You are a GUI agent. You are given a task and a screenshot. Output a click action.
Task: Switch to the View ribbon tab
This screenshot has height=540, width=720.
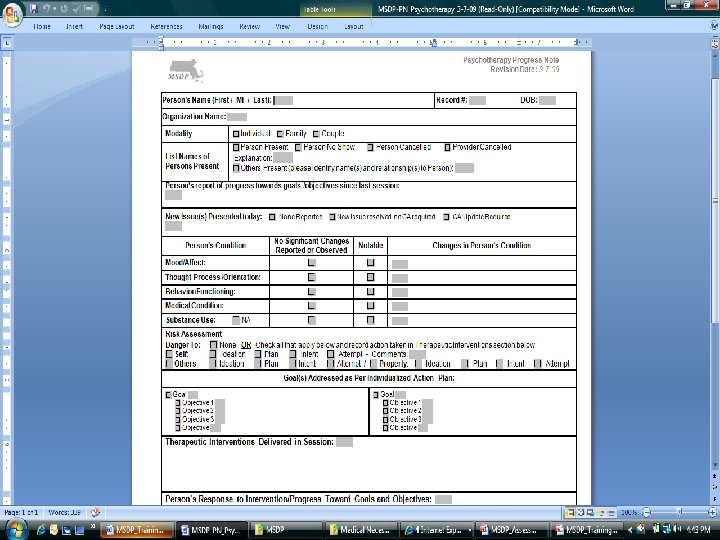[282, 27]
